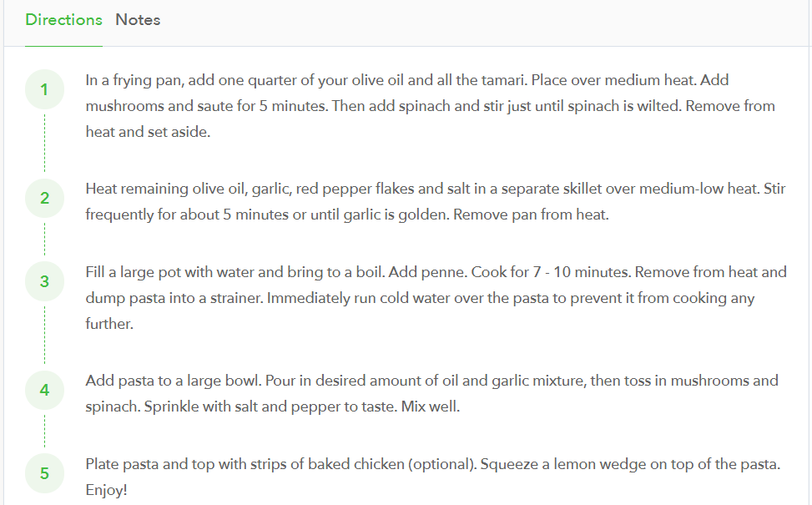The width and height of the screenshot is (812, 505).
Task: Click the step 2 number circle
Action: [44, 198]
